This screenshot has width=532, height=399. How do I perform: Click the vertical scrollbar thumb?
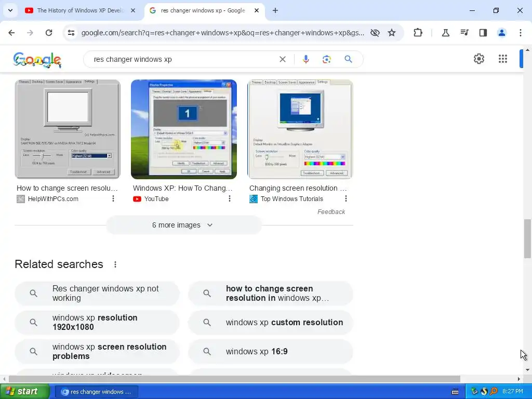527,239
